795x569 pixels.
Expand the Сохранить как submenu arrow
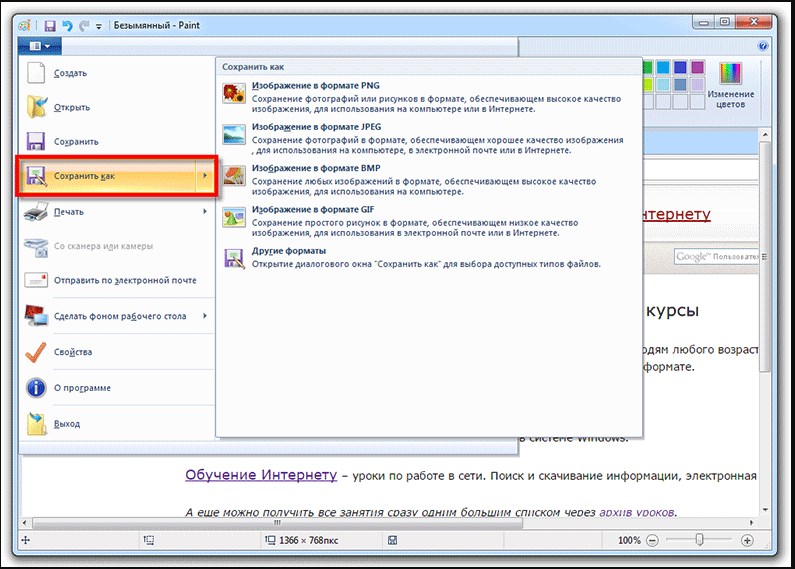[205, 176]
